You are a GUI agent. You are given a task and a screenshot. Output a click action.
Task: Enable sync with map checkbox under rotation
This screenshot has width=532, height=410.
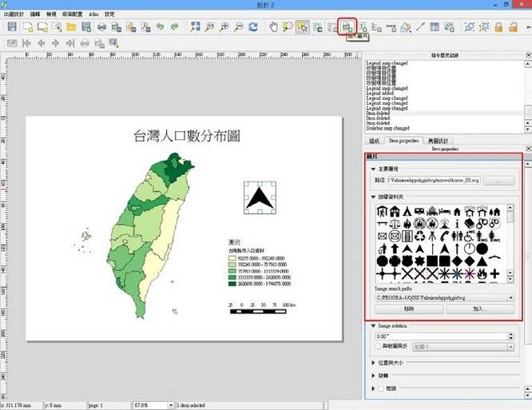click(x=379, y=347)
